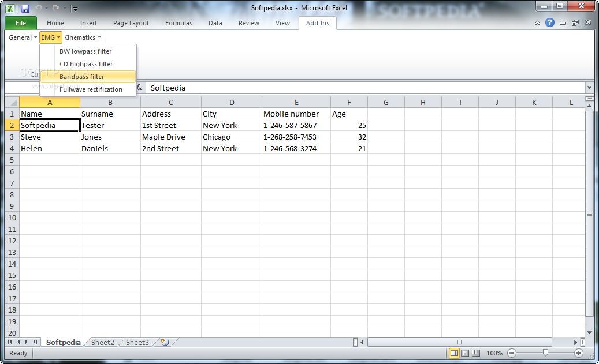Go to last sheet navigation arrow
599x364 pixels.
point(35,342)
